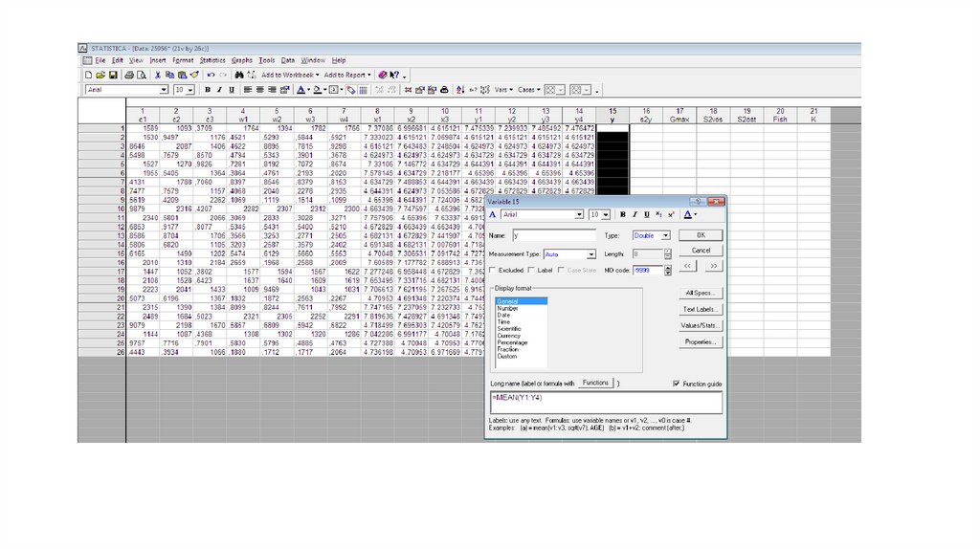Screen dimensions: 980x549
Task: Click the Print icon in the toolbar
Action: (129, 75)
